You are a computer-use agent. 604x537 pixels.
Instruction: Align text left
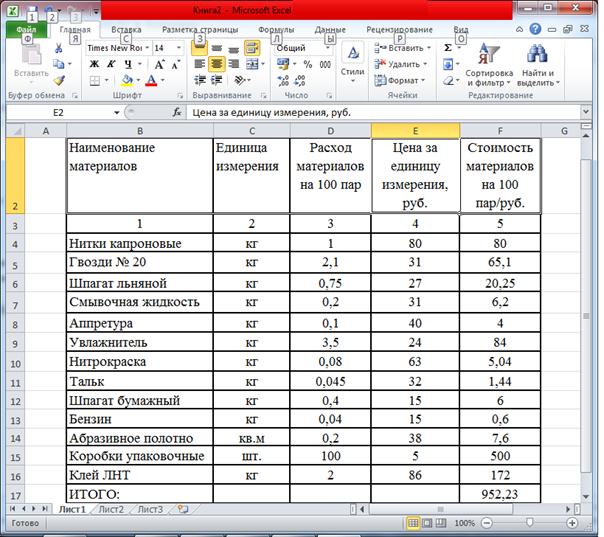click(x=199, y=64)
